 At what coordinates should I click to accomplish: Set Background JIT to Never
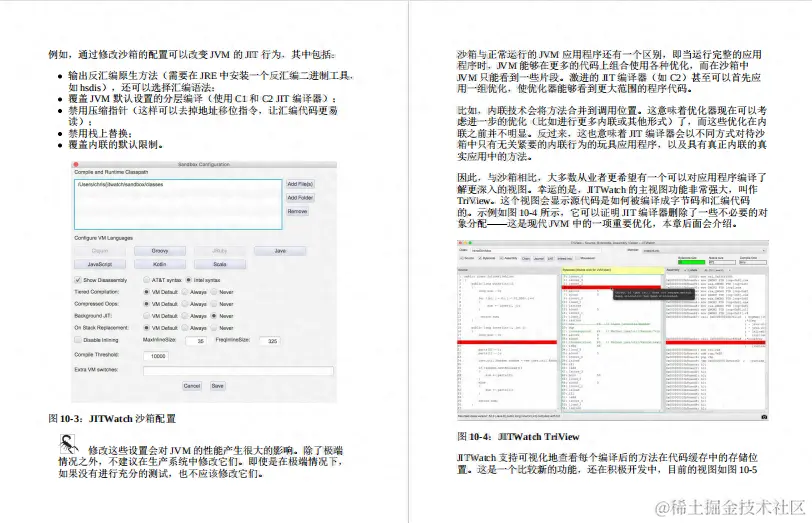pos(214,316)
